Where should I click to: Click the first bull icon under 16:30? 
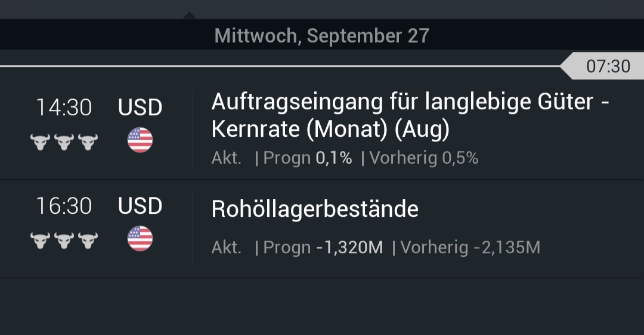pyautogui.click(x=40, y=240)
